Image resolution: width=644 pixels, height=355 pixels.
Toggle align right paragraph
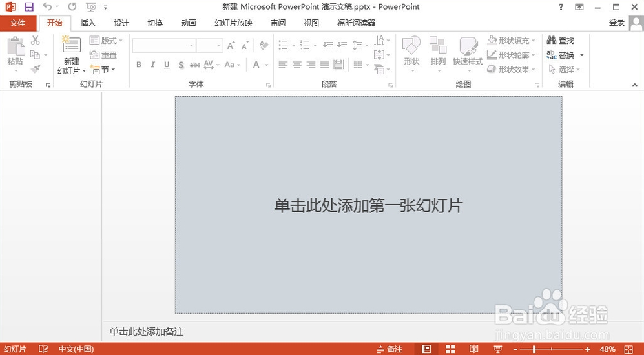coord(311,65)
